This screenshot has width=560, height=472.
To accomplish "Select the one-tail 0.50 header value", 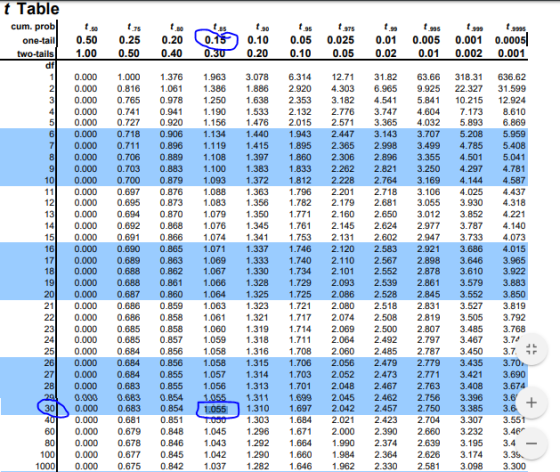I will click(86, 40).
